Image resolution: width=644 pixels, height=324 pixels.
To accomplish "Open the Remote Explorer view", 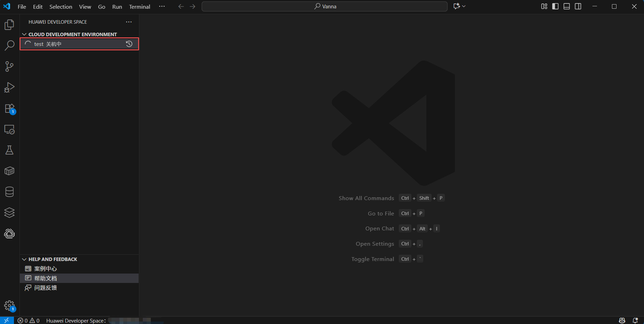I will pyautogui.click(x=9, y=129).
